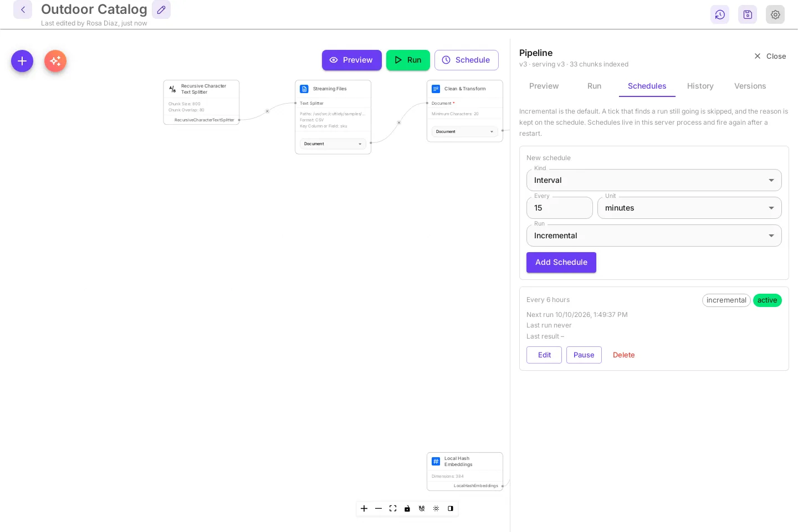This screenshot has width=798, height=532.
Task: Click the Text Splitter input row in Streaming Files
Action: (x=333, y=103)
